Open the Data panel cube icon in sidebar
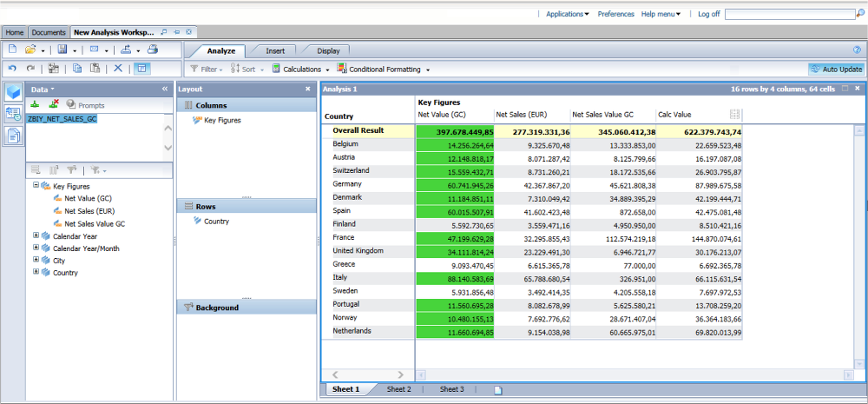This screenshot has height=404, width=868. (x=13, y=92)
